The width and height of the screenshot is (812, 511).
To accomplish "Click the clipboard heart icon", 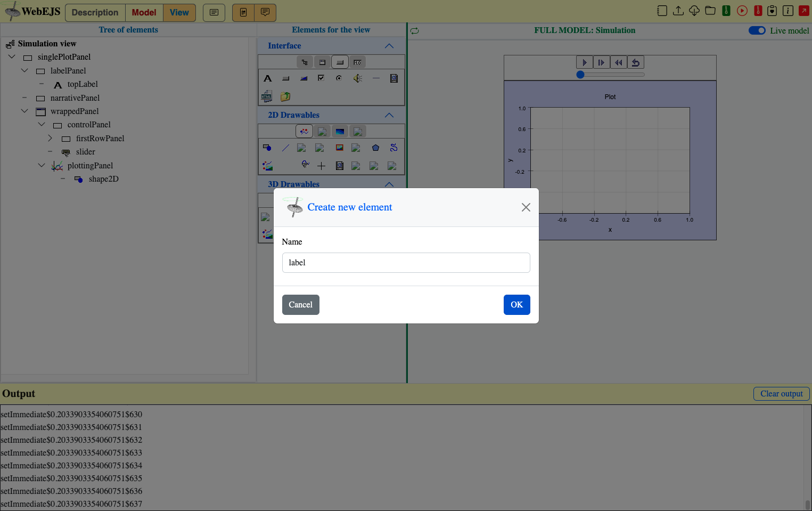I will pos(772,11).
